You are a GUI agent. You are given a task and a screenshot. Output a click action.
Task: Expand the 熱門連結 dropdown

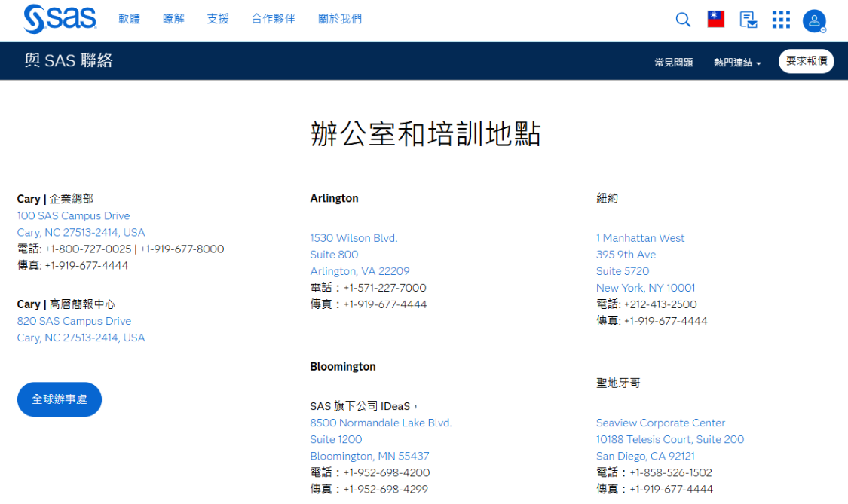click(x=736, y=63)
